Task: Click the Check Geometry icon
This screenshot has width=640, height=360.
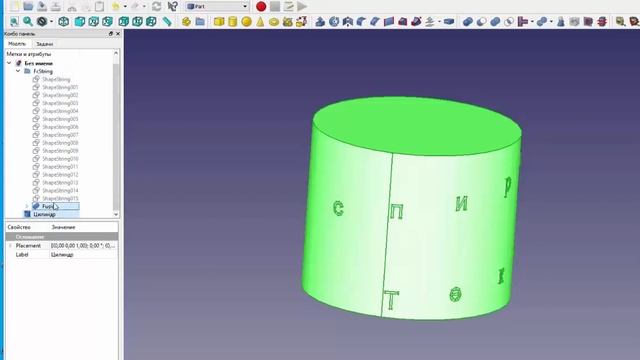Action: (x=561, y=21)
